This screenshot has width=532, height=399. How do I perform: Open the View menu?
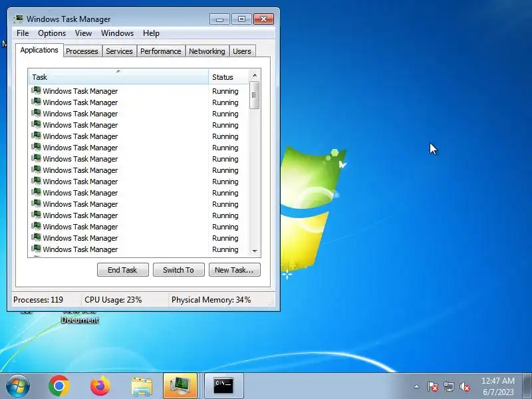(x=83, y=33)
